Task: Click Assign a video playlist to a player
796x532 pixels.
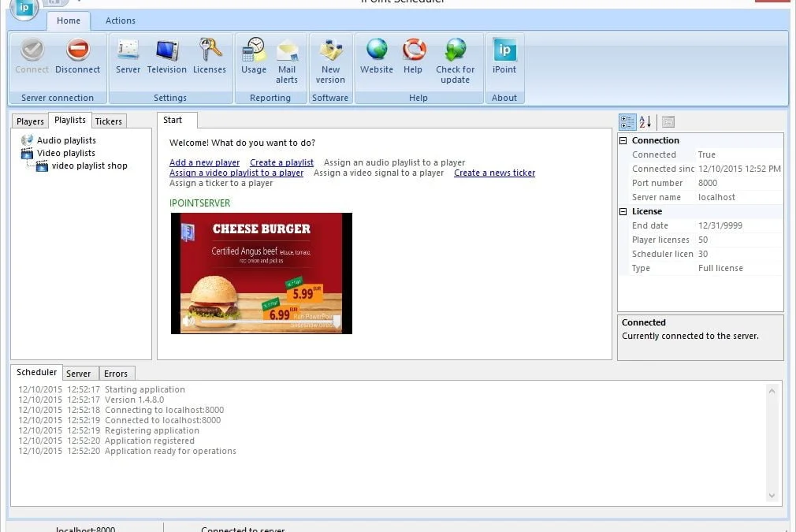Action: click(236, 173)
